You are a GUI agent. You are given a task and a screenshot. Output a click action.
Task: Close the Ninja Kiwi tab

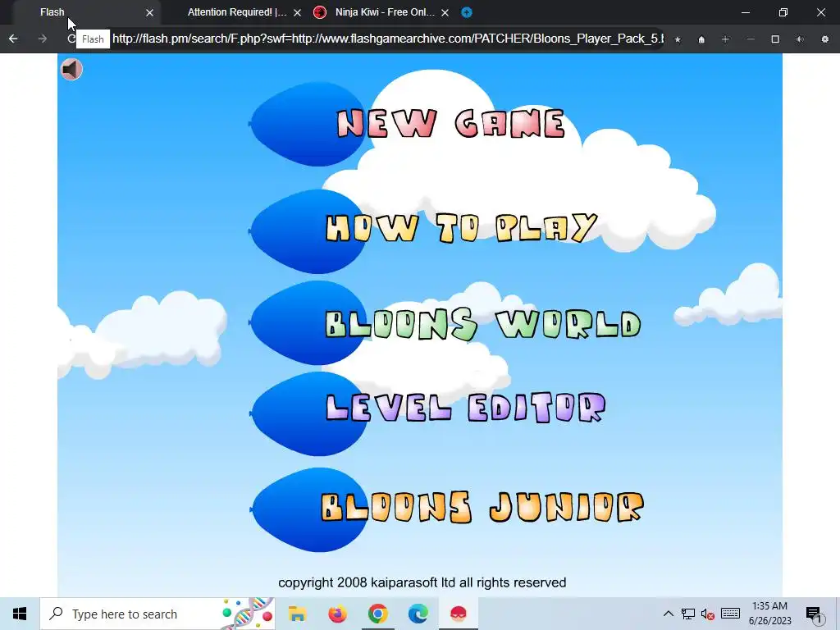coord(445,12)
